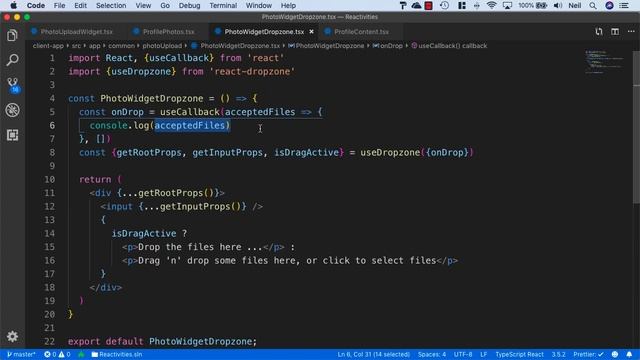Click 'useDropzone' on line 8
Image resolution: width=640 pixels, height=360 pixels.
pos(390,152)
